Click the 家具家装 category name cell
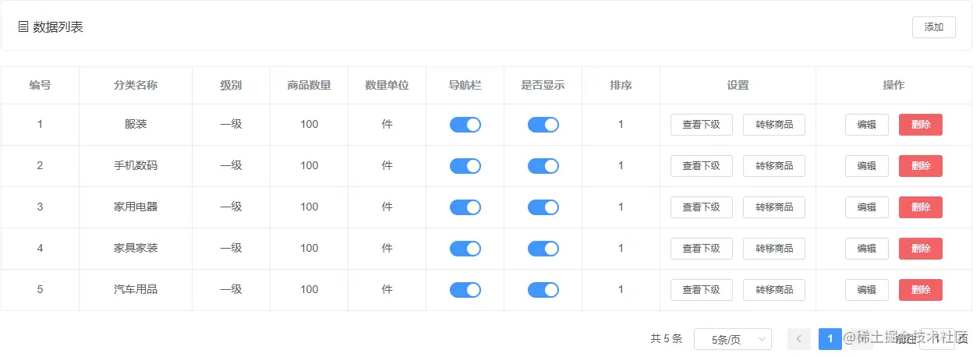Screen dimensions: 980x357 pyautogui.click(x=136, y=249)
